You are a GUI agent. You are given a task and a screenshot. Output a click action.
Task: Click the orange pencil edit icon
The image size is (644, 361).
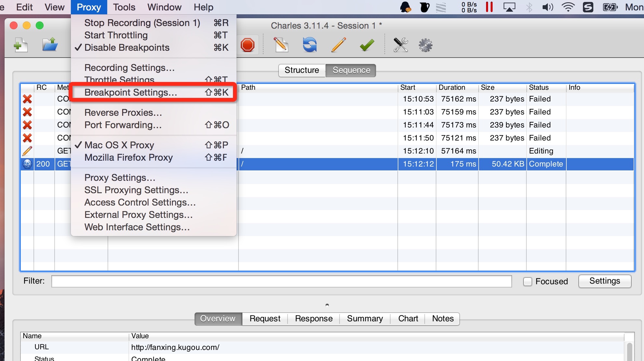338,45
